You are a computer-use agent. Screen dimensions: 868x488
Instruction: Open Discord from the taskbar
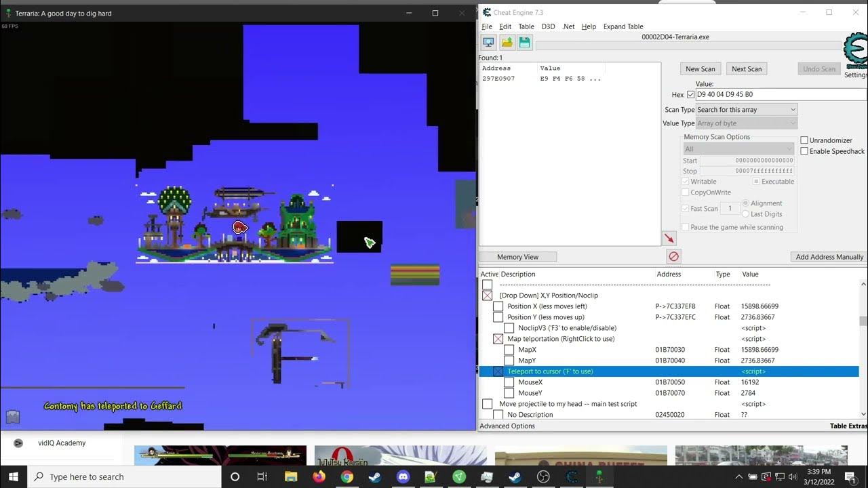point(403,476)
